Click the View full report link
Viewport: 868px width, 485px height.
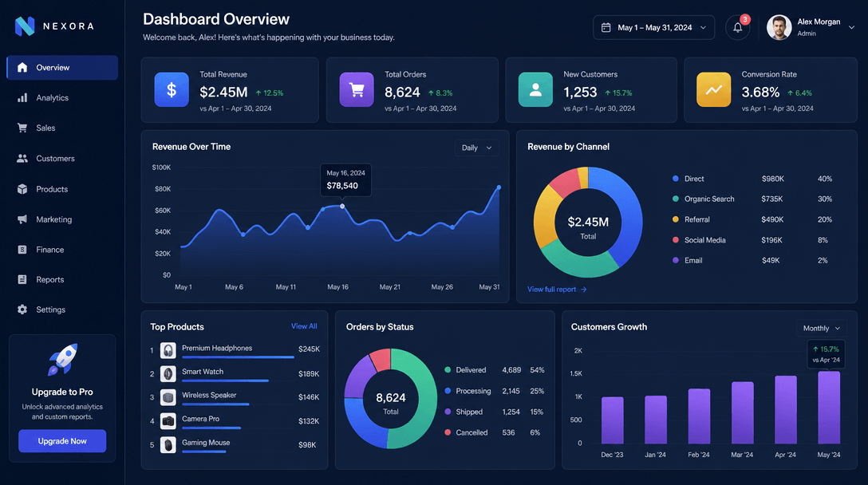(x=552, y=290)
